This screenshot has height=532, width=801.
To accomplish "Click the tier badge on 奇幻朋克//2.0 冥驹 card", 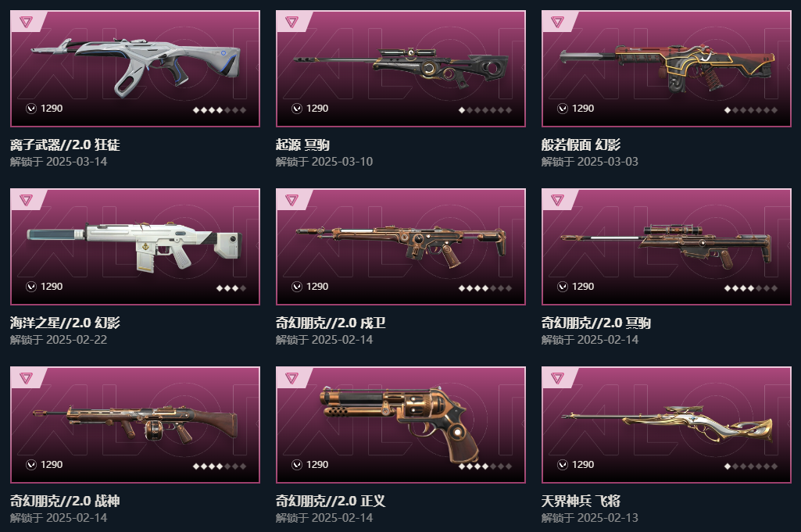I will 557,200.
